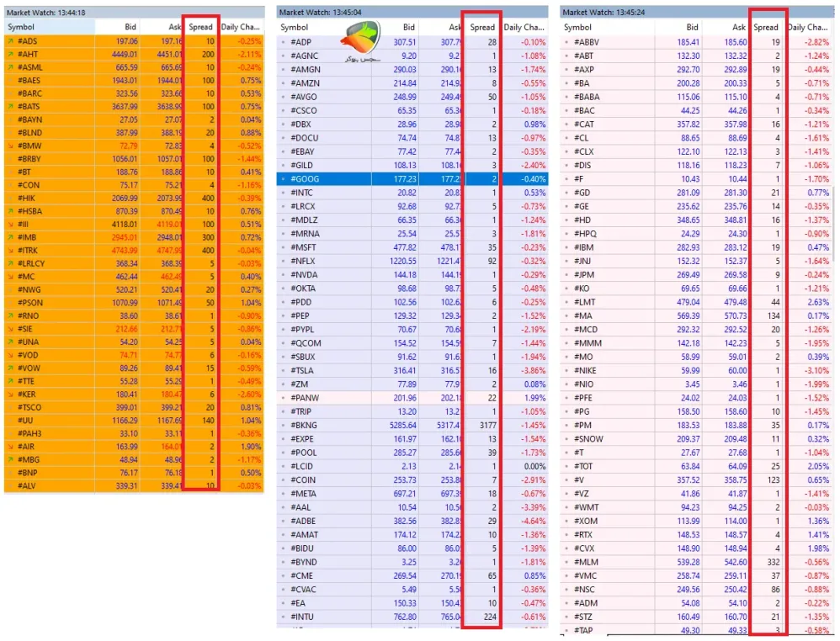The width and height of the screenshot is (840, 641).
Task: Select the #META symbol
Action: [303, 494]
